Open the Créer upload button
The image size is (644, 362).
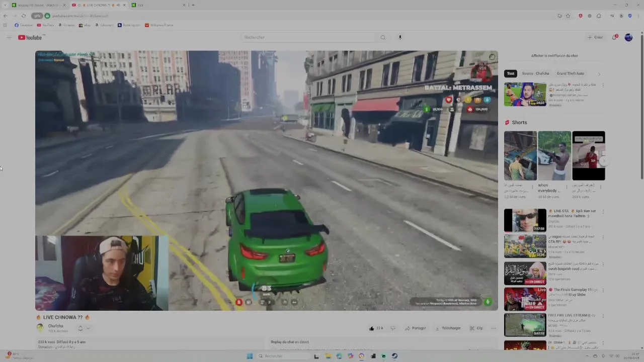pyautogui.click(x=595, y=37)
